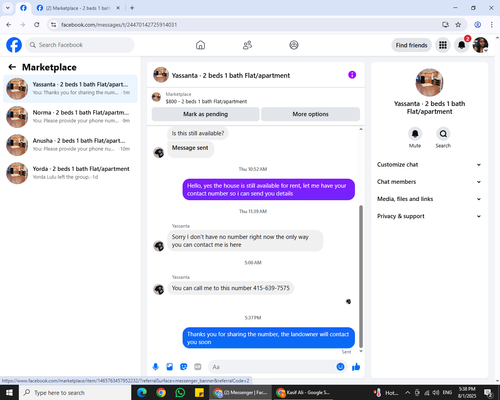Click chat scroll up arrow
This screenshot has width=500, height=400.
click(361, 129)
